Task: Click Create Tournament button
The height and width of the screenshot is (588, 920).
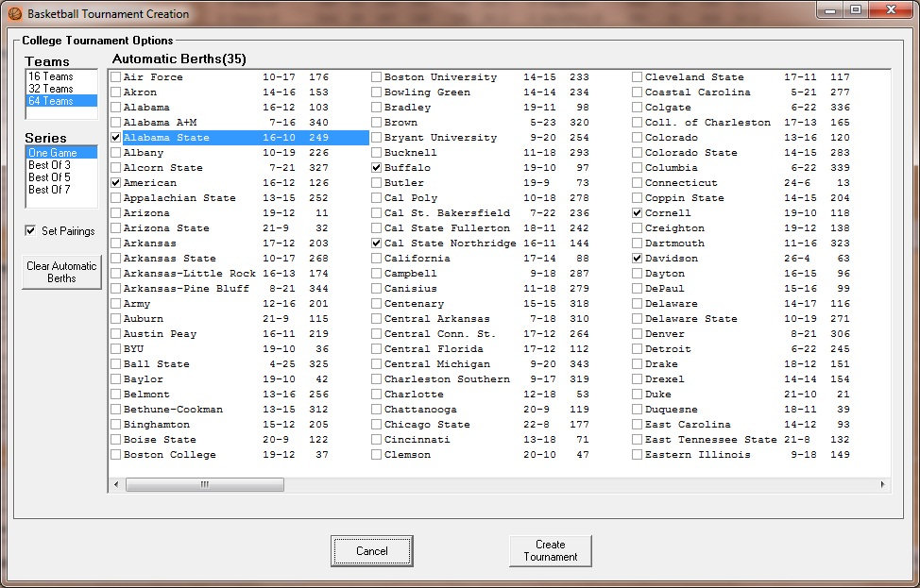Action: (550, 551)
